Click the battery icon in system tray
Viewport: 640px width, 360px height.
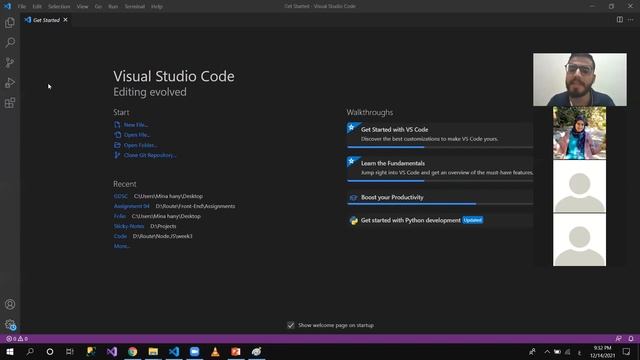pos(557,351)
